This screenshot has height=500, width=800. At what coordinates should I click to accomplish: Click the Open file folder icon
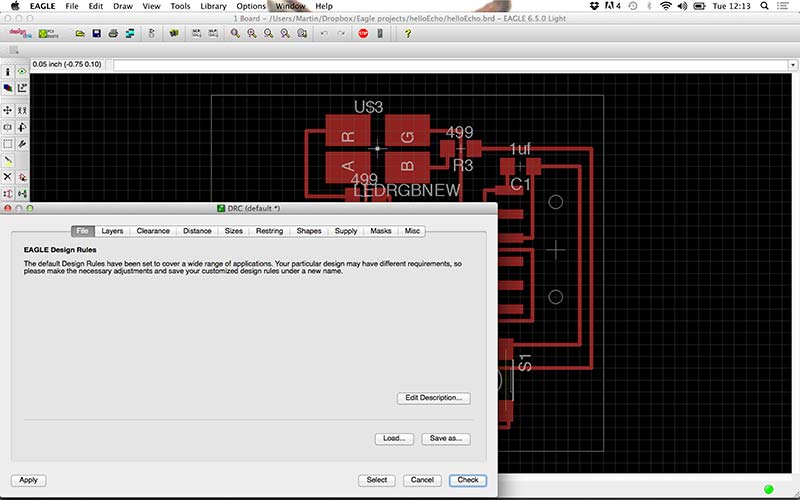pyautogui.click(x=80, y=33)
